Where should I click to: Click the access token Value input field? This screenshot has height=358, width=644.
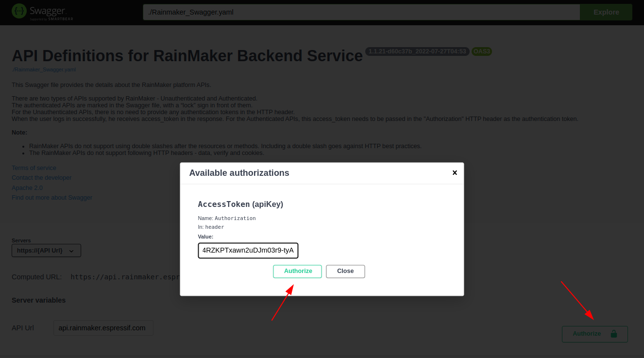pos(248,250)
